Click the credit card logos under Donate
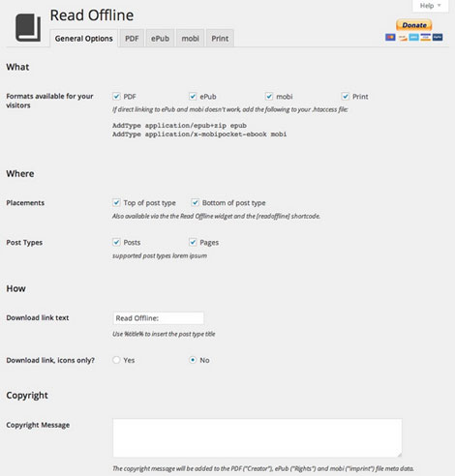The height and width of the screenshot is (476, 455). point(413,37)
